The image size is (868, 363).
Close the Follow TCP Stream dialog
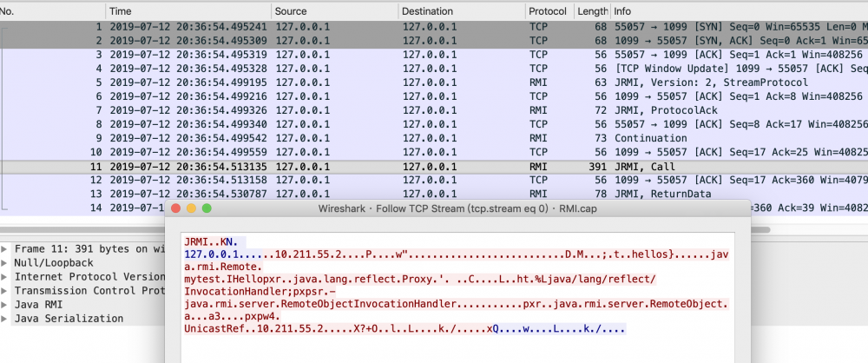coord(176,209)
